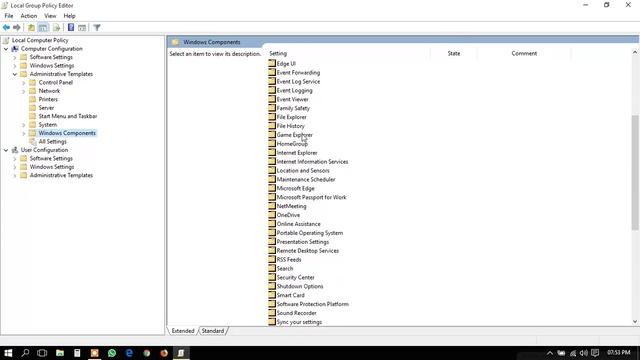This screenshot has width=640, height=360.
Task: Click the File Explorer folder icon
Action: [x=272, y=117]
